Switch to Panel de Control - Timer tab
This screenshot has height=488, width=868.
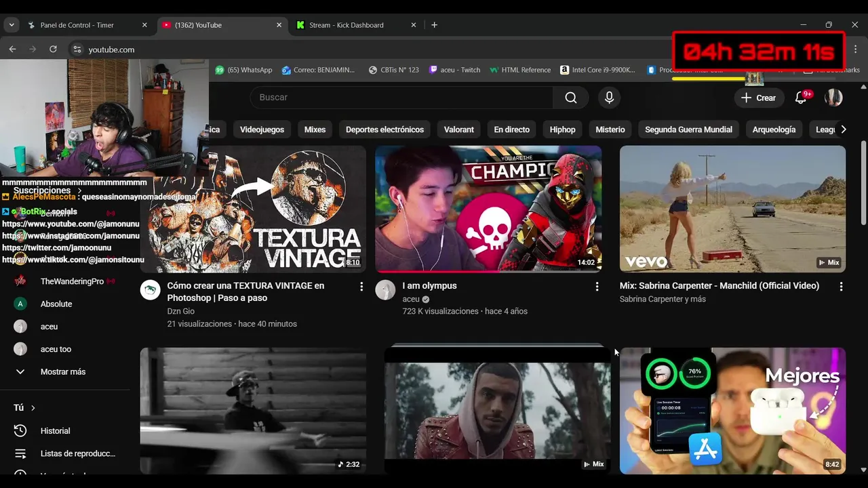point(87,25)
